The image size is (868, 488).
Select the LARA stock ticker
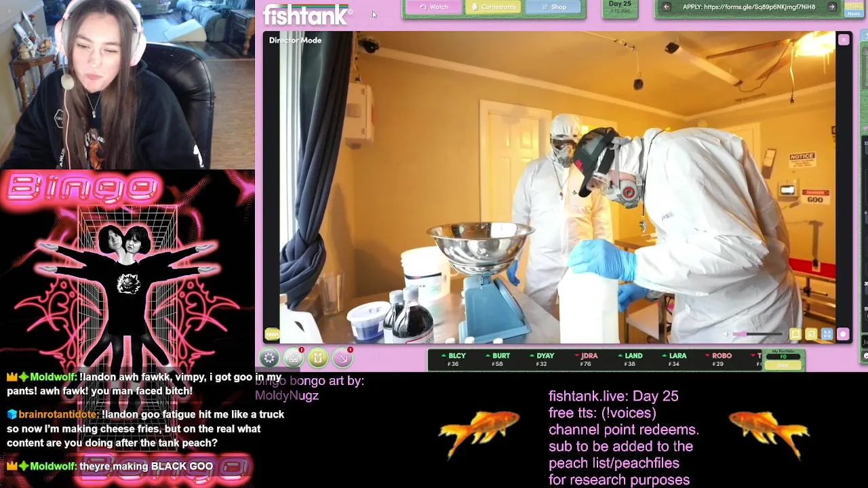coord(674,360)
